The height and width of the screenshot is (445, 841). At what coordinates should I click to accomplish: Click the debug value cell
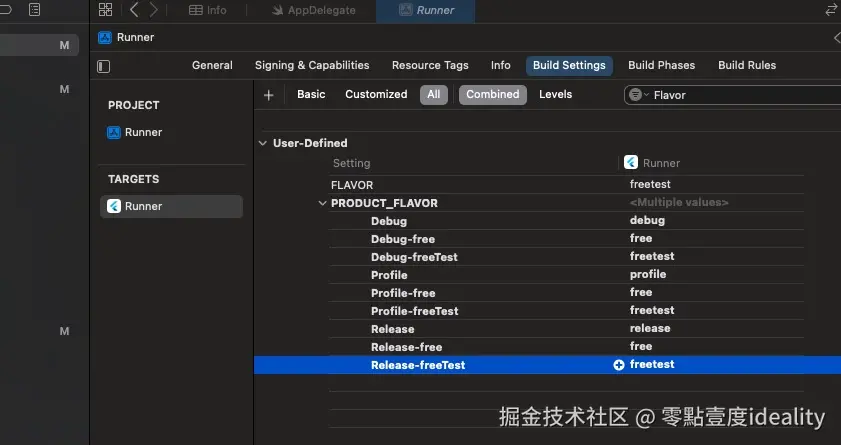coord(647,220)
